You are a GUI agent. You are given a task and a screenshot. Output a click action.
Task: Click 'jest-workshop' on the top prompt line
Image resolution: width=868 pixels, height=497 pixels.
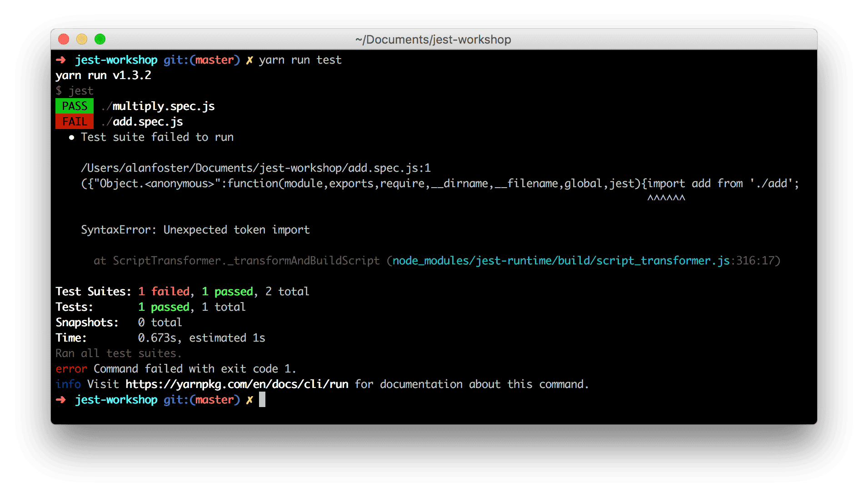(116, 60)
